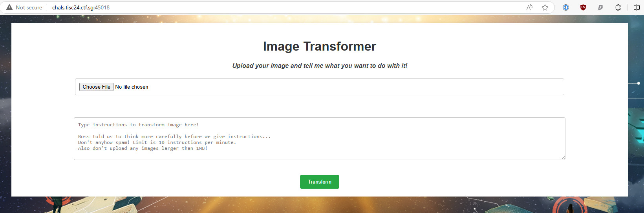Image resolution: width=644 pixels, height=213 pixels.
Task: Click empty area of file upload box
Action: pos(353,87)
